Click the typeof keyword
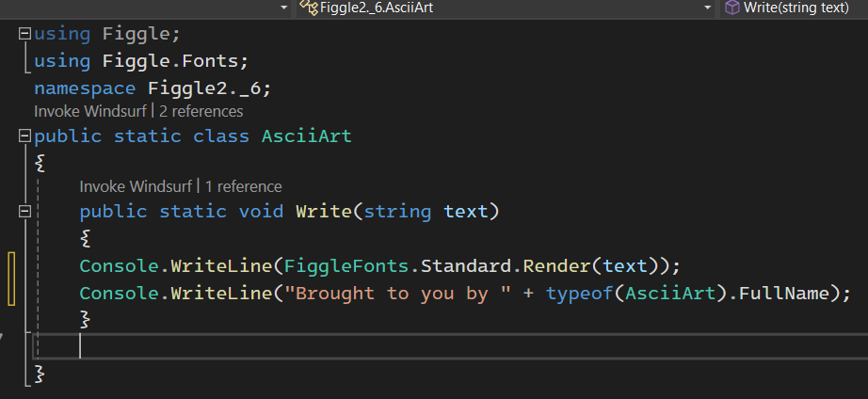868x399 pixels. click(579, 294)
